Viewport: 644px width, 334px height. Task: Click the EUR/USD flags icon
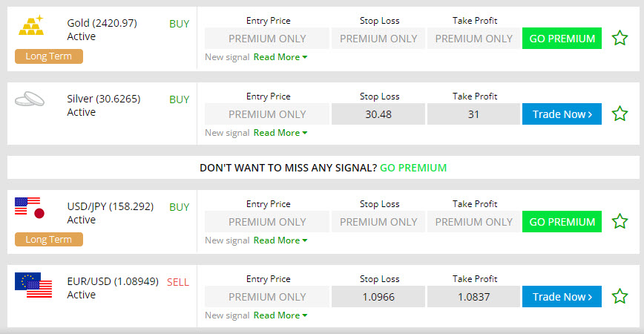click(33, 285)
